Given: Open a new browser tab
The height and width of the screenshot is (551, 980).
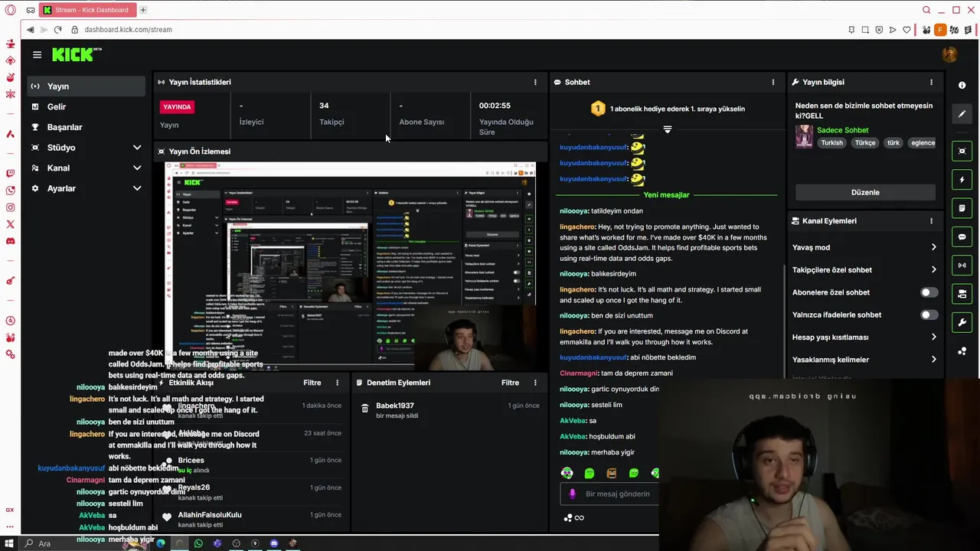Looking at the screenshot, I should tap(143, 10).
